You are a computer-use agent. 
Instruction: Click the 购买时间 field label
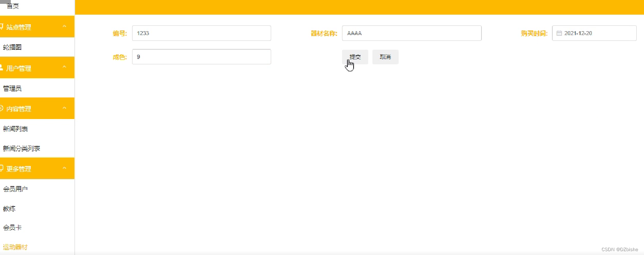tap(534, 34)
